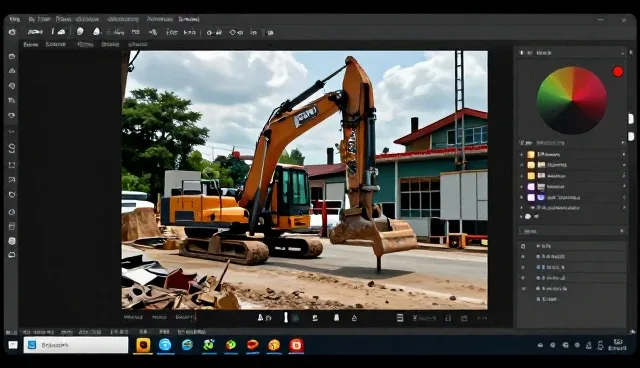
Task: Click the upper white handle right of color wheel
Action: (x=631, y=119)
